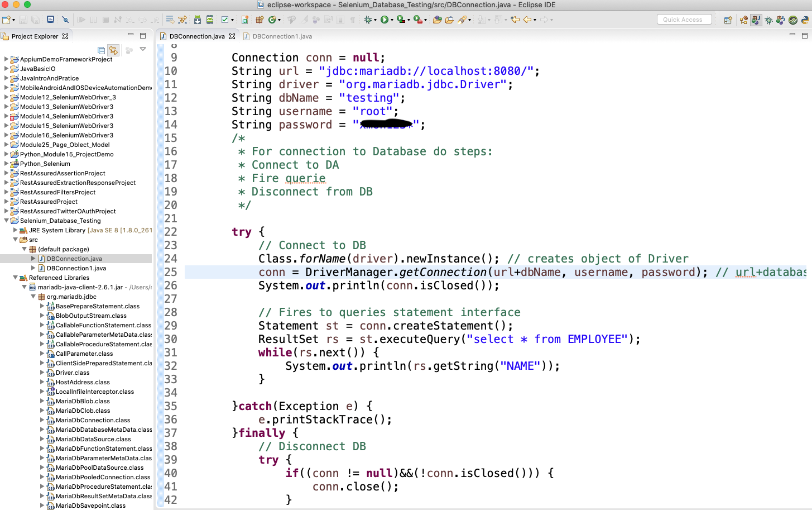Image resolution: width=812 pixels, height=510 pixels.
Task: Select Driver.class in the tree
Action: (72, 373)
